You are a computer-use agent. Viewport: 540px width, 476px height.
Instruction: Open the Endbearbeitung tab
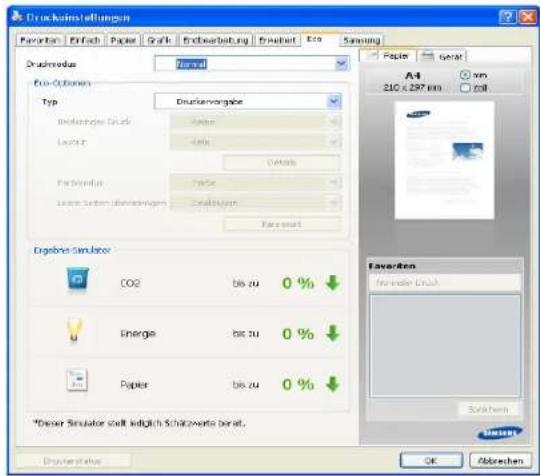216,40
